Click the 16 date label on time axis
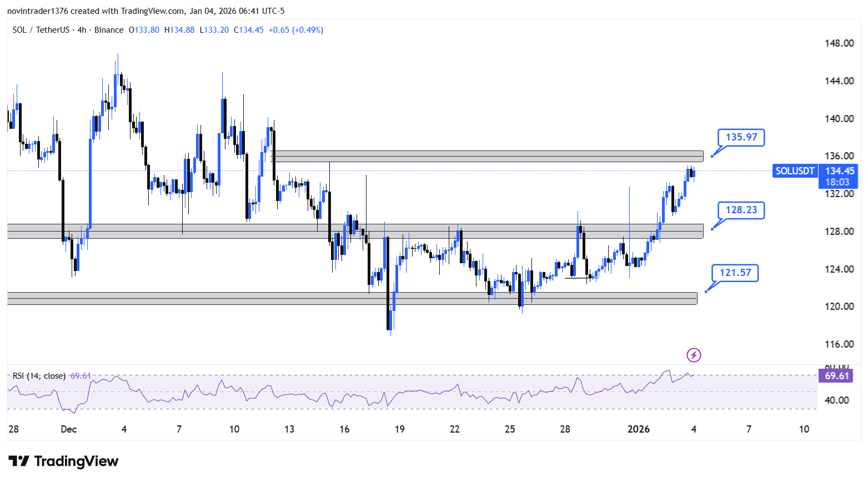The width and height of the screenshot is (868, 482). (344, 429)
